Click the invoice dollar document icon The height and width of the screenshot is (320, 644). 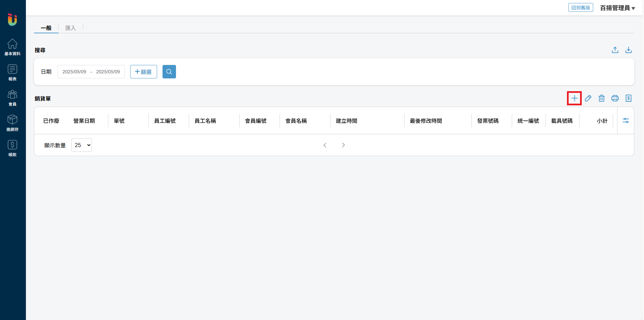(x=628, y=98)
